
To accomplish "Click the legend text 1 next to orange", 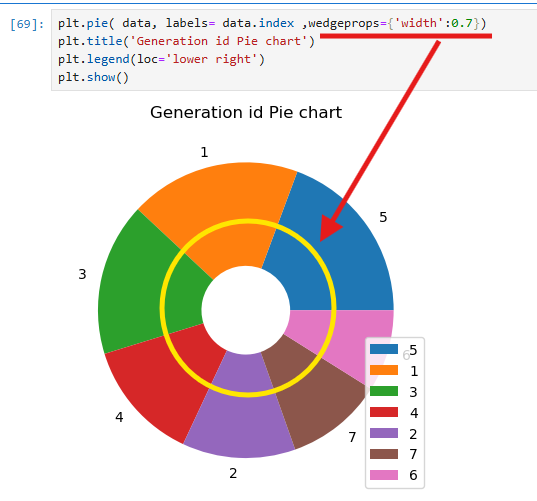I will 414,371.
